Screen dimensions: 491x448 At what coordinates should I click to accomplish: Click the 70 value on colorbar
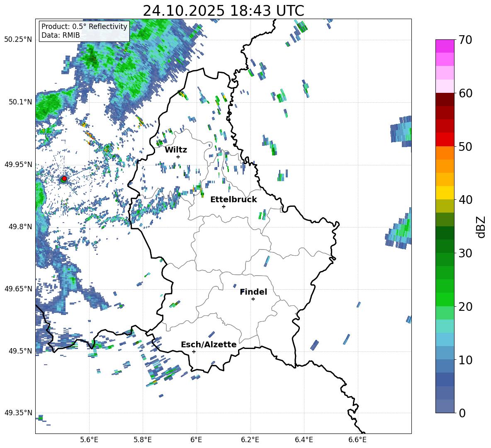tap(465, 40)
